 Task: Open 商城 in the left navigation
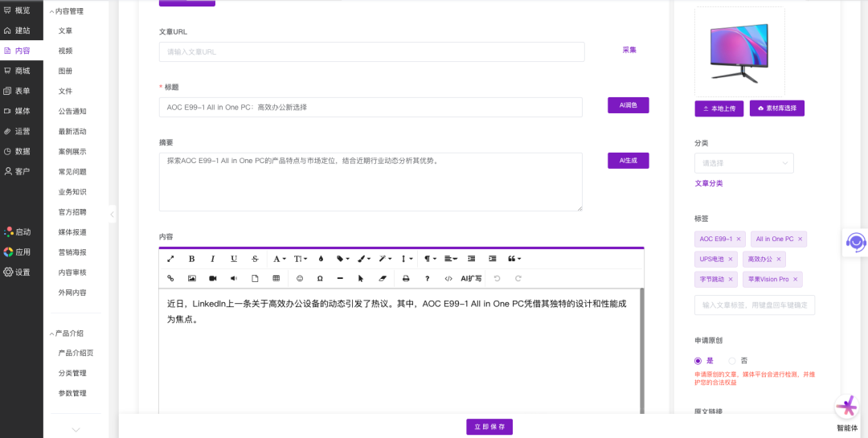pos(22,71)
